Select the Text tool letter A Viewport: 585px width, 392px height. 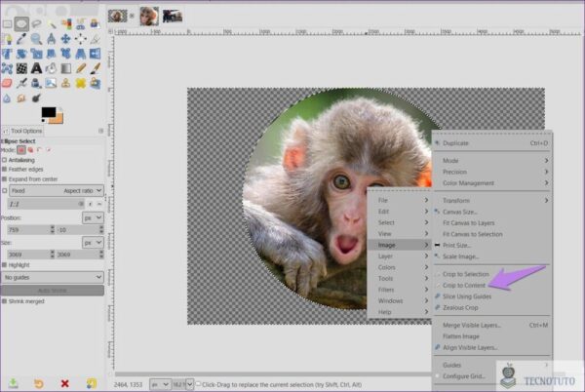36,68
